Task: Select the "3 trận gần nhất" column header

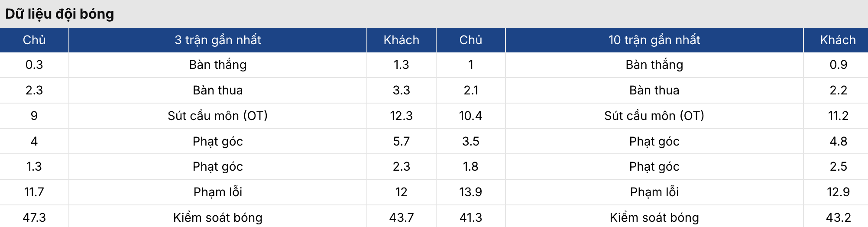Action: pyautogui.click(x=218, y=40)
